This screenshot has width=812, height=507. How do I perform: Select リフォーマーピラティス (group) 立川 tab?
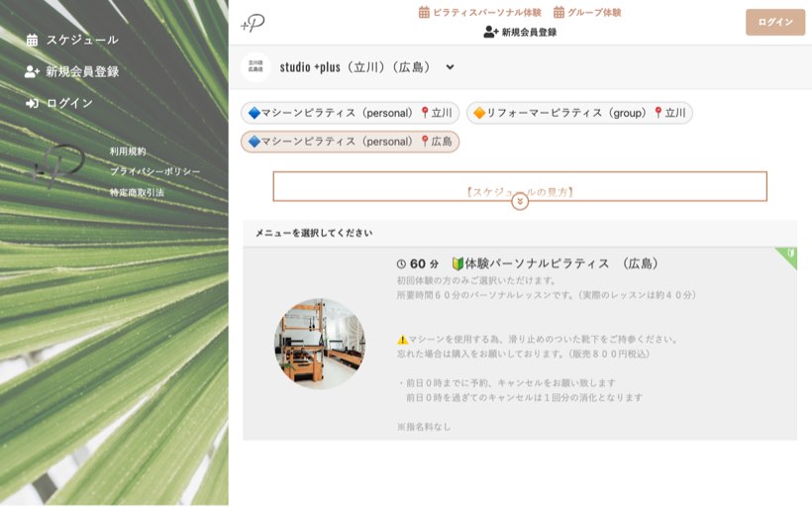579,113
